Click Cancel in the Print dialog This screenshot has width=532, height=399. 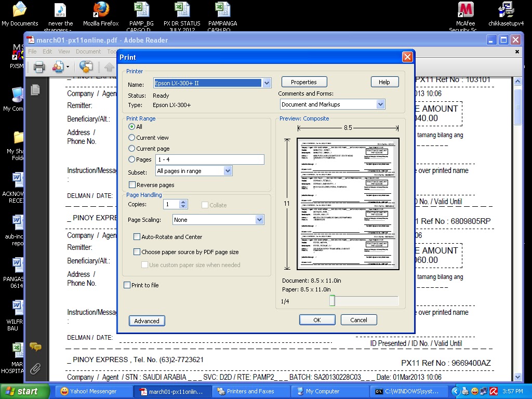358,320
